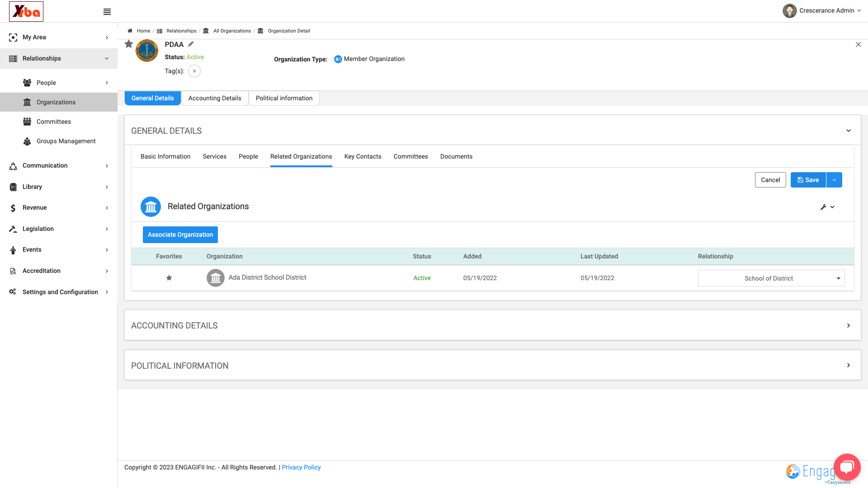Click the Xba logo
Screen dimensions: 868x488
pyautogui.click(x=26, y=11)
